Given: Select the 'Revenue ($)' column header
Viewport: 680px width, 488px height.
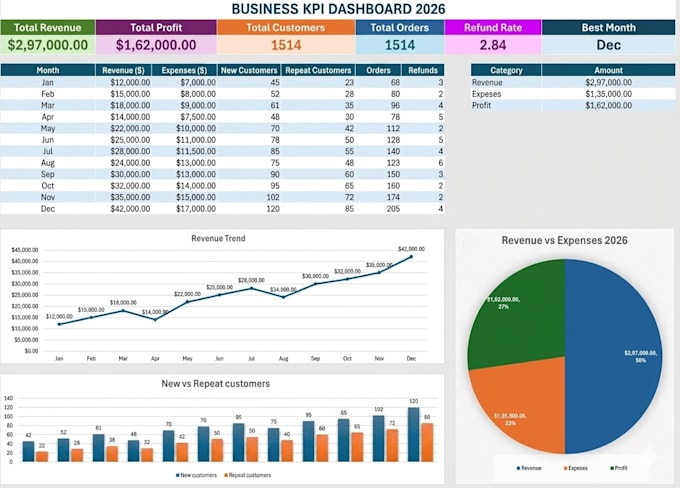Looking at the screenshot, I should (124, 70).
